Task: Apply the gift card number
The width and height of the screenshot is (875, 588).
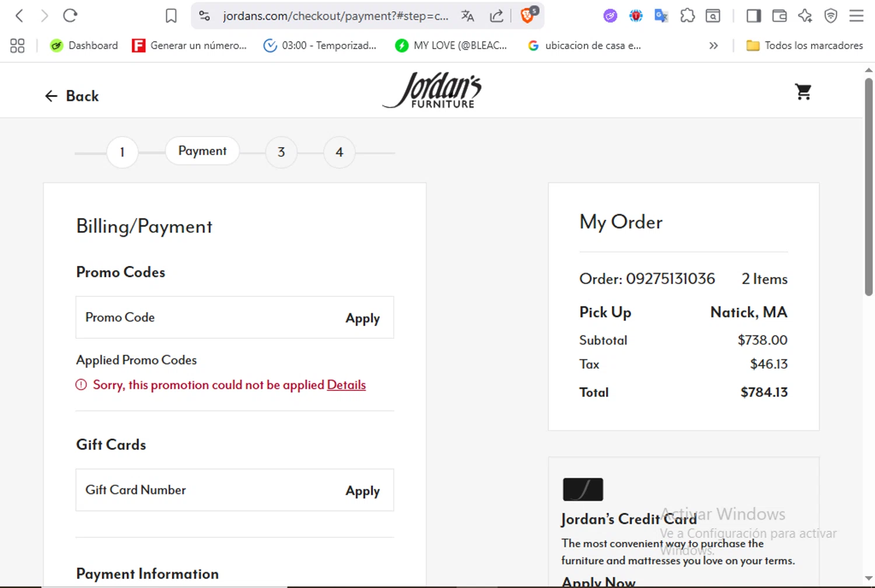Action: point(362,491)
